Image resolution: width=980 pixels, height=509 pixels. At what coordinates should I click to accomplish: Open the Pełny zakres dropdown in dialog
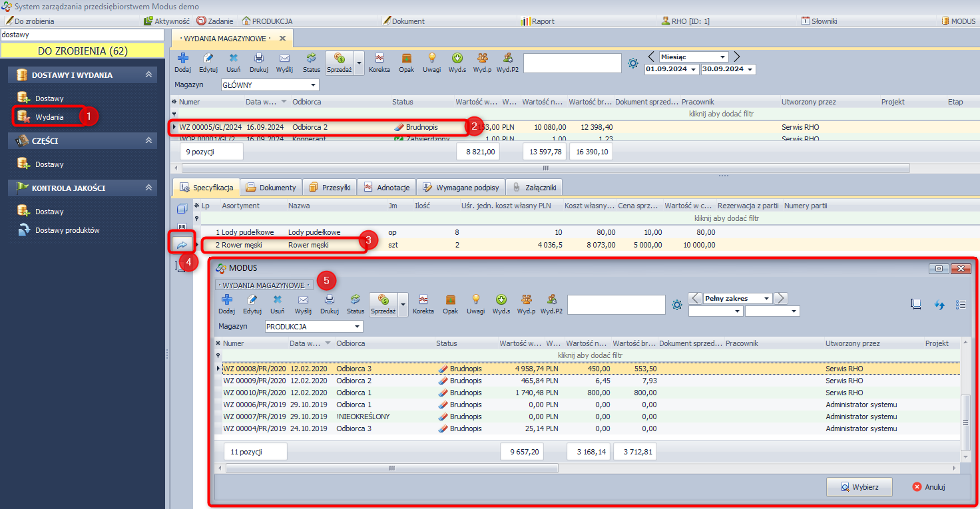coord(766,299)
